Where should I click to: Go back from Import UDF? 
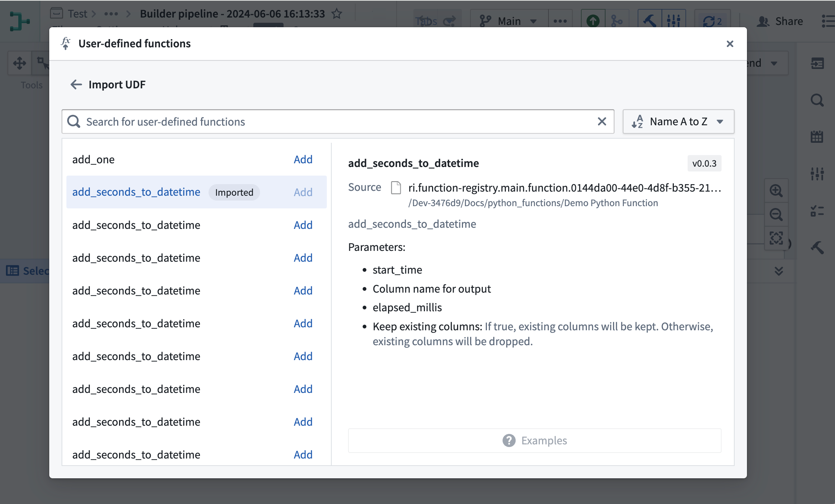point(76,85)
